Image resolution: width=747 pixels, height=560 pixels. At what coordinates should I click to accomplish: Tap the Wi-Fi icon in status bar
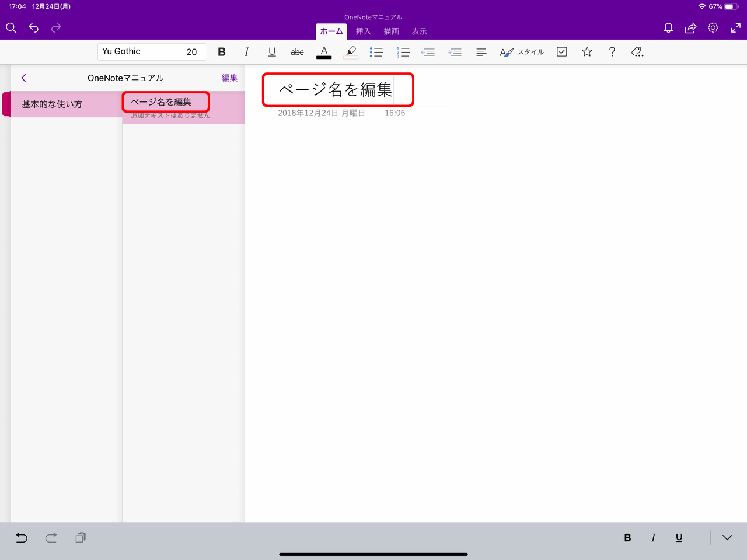click(702, 6)
